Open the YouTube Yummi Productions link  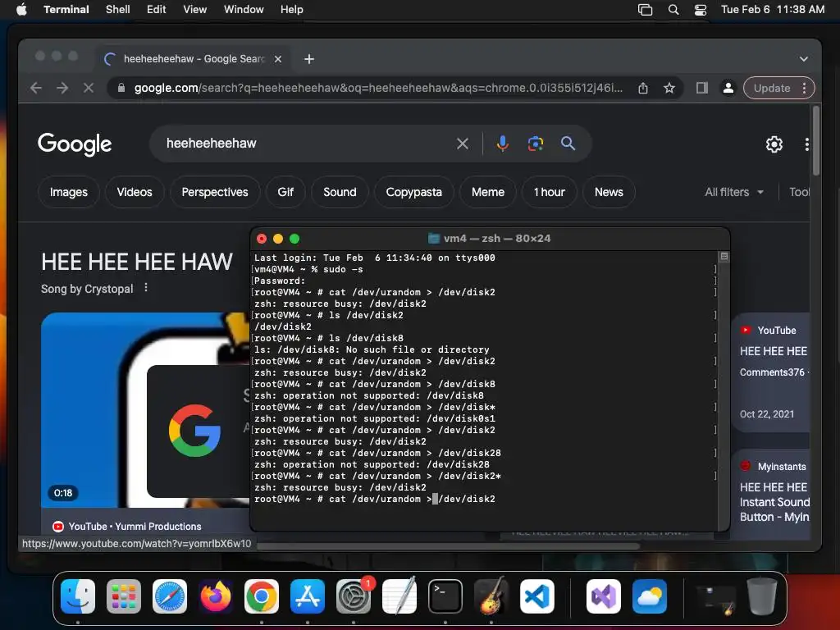click(127, 527)
